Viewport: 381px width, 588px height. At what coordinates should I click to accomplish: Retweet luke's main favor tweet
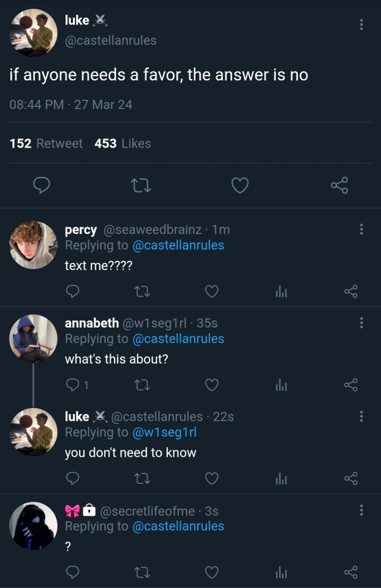point(141,185)
